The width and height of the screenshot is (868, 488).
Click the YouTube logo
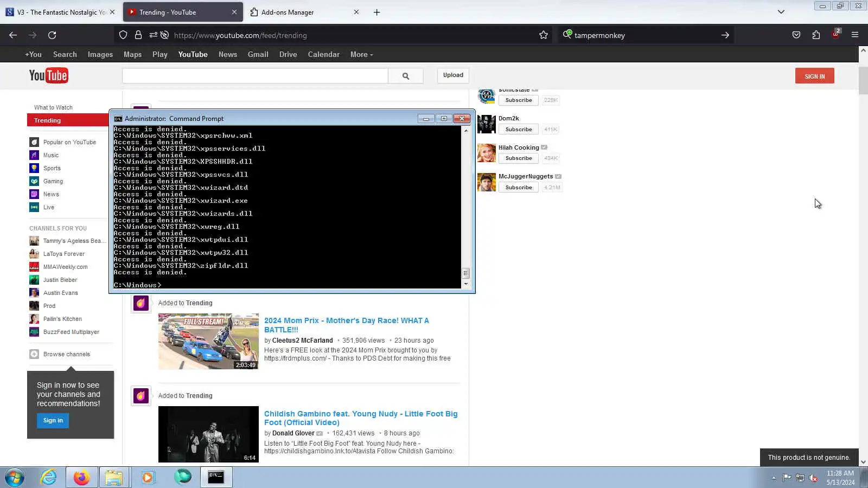pyautogui.click(x=49, y=76)
